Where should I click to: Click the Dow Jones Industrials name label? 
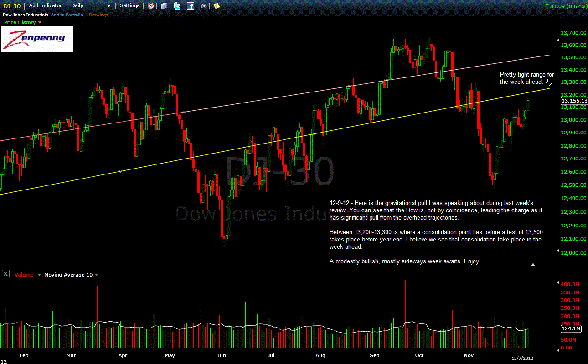(x=26, y=15)
